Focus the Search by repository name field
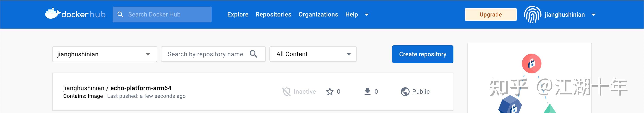This screenshot has height=113, width=644. click(205, 54)
